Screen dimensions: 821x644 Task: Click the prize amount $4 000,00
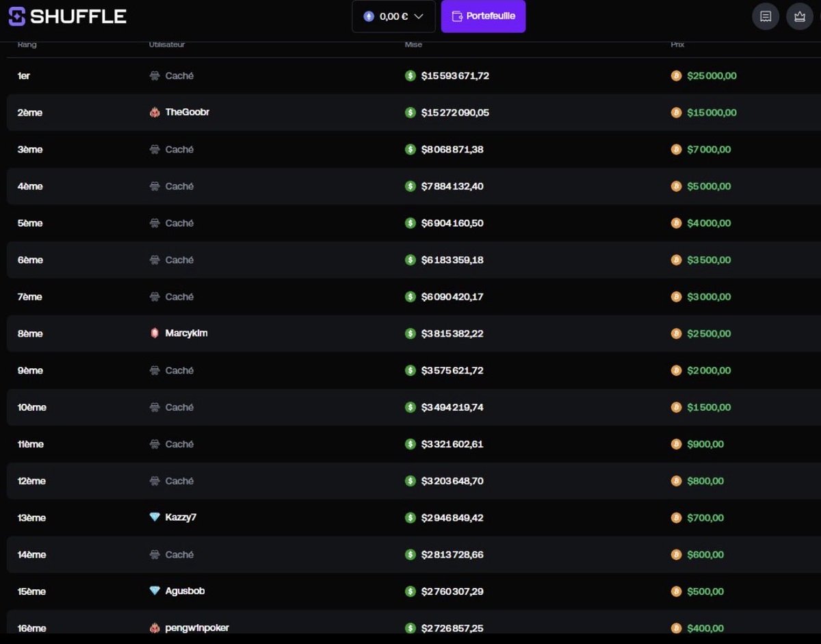(709, 223)
